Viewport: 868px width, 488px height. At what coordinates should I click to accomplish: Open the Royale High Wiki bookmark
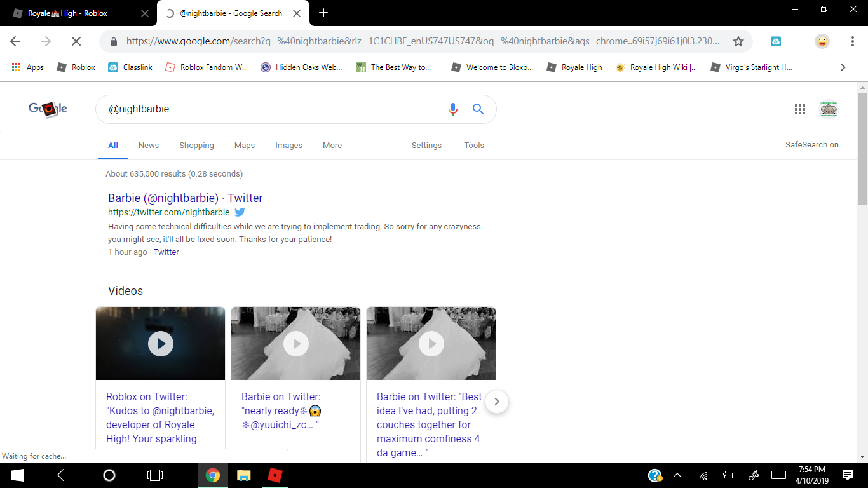coord(656,67)
